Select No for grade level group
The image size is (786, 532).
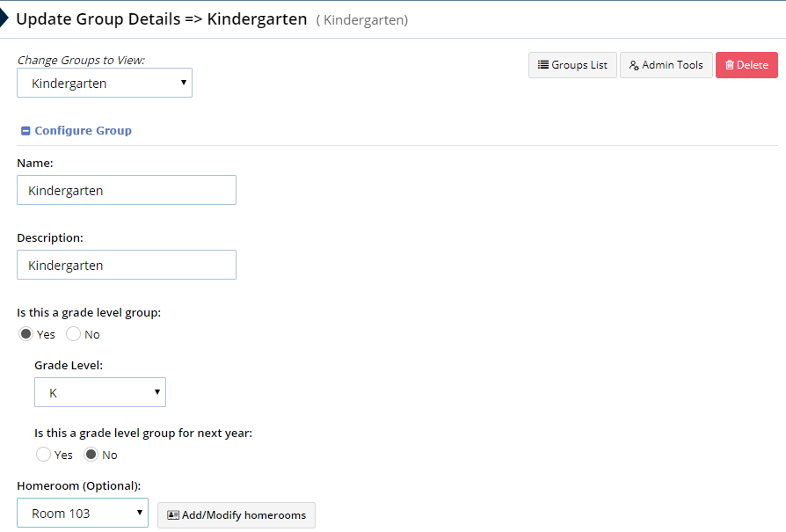[73, 334]
